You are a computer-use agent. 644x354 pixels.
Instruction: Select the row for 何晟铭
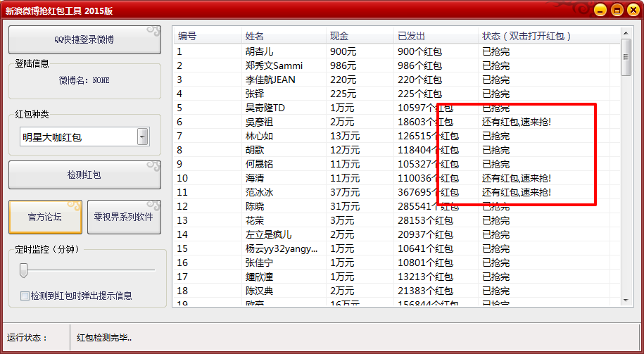point(397,164)
